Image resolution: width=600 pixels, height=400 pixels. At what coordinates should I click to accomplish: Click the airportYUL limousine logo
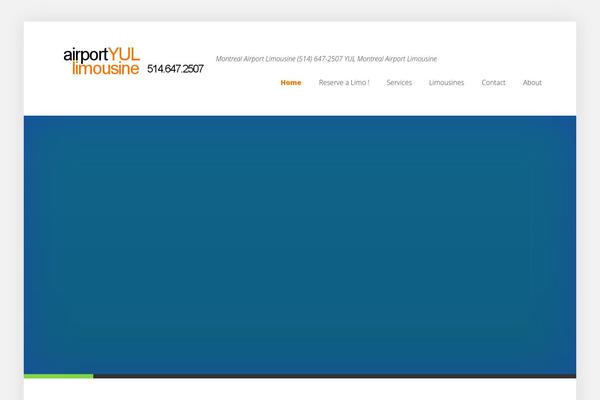click(102, 61)
